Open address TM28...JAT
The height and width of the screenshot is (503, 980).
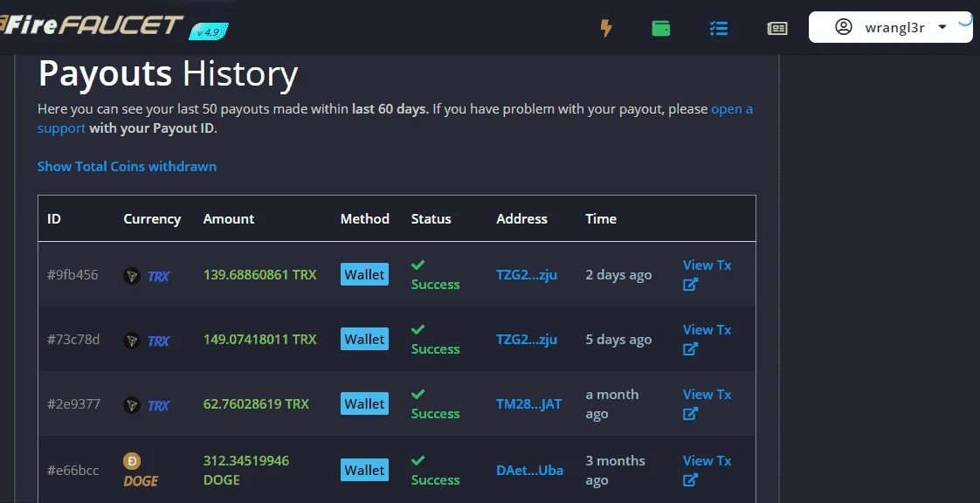(x=528, y=403)
